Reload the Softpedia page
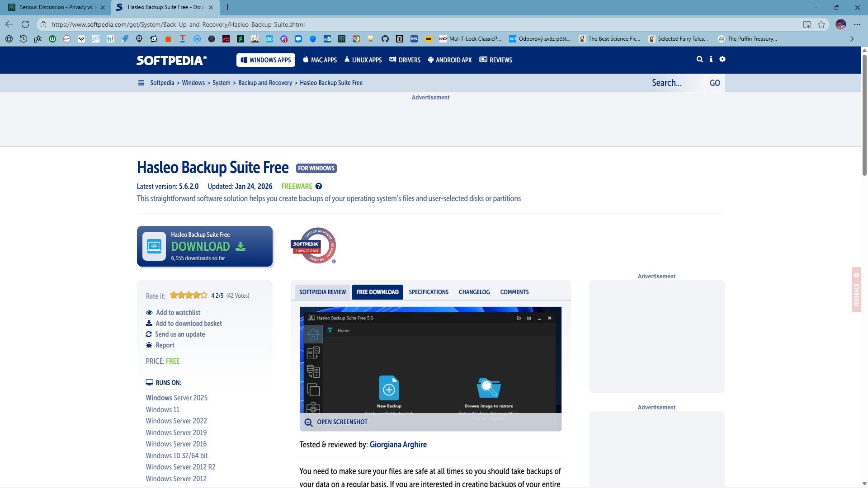The width and height of the screenshot is (868, 488). pos(25,24)
